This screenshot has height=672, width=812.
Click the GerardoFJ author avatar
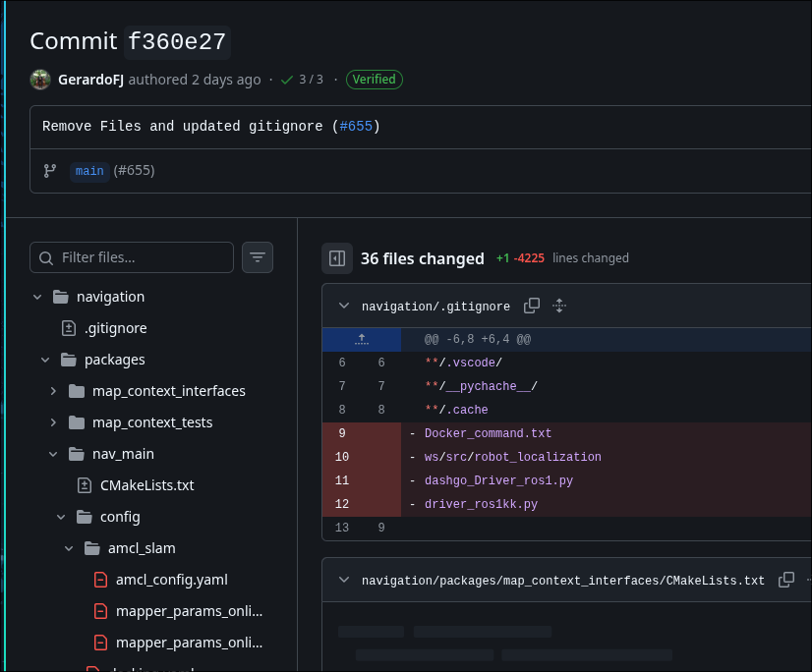tap(40, 80)
